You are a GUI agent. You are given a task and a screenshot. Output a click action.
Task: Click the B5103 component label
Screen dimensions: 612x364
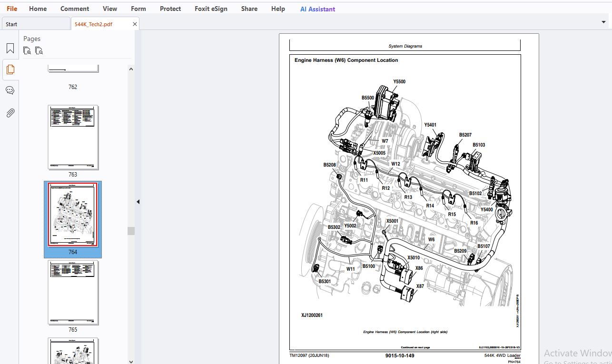point(479,145)
